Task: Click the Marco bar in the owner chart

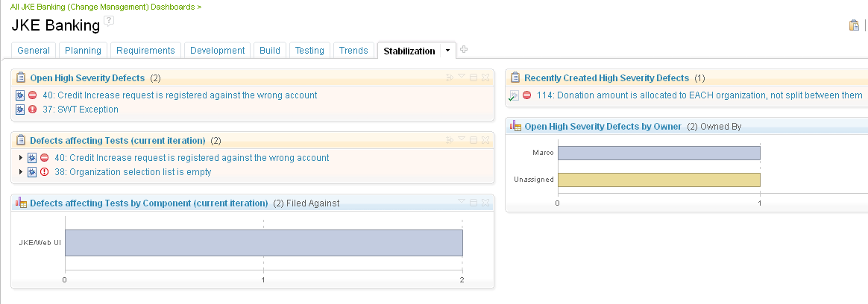Action: tap(658, 153)
